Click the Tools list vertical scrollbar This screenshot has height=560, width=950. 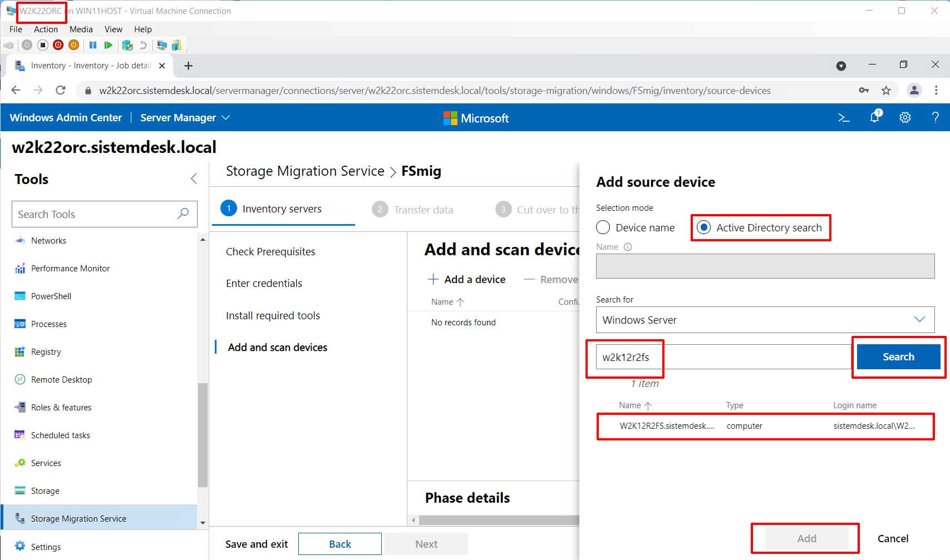(203, 435)
